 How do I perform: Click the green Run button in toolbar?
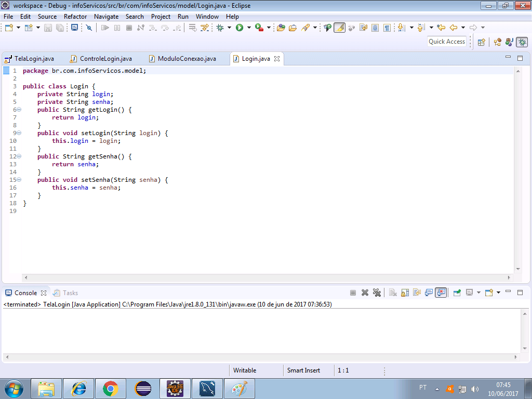point(240,28)
